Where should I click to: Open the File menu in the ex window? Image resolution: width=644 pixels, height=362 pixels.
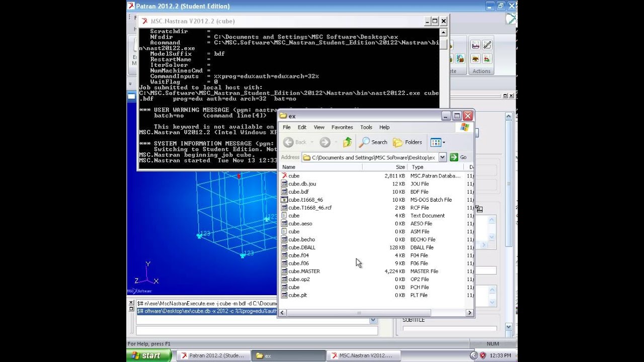(287, 127)
